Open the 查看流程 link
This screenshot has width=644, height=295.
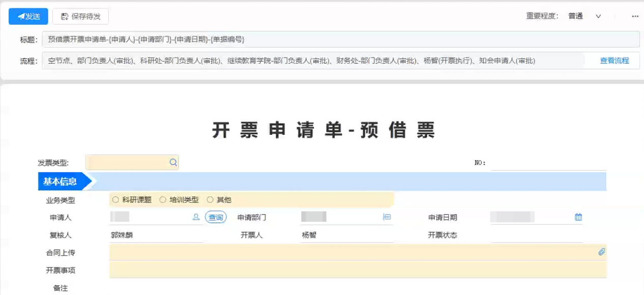[x=614, y=61]
